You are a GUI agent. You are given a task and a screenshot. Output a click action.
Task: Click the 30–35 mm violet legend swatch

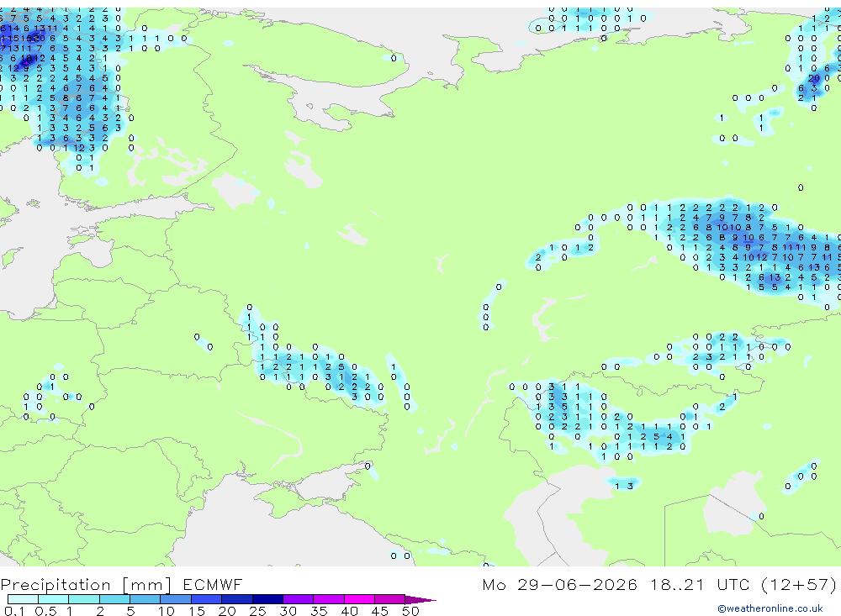coord(299,599)
